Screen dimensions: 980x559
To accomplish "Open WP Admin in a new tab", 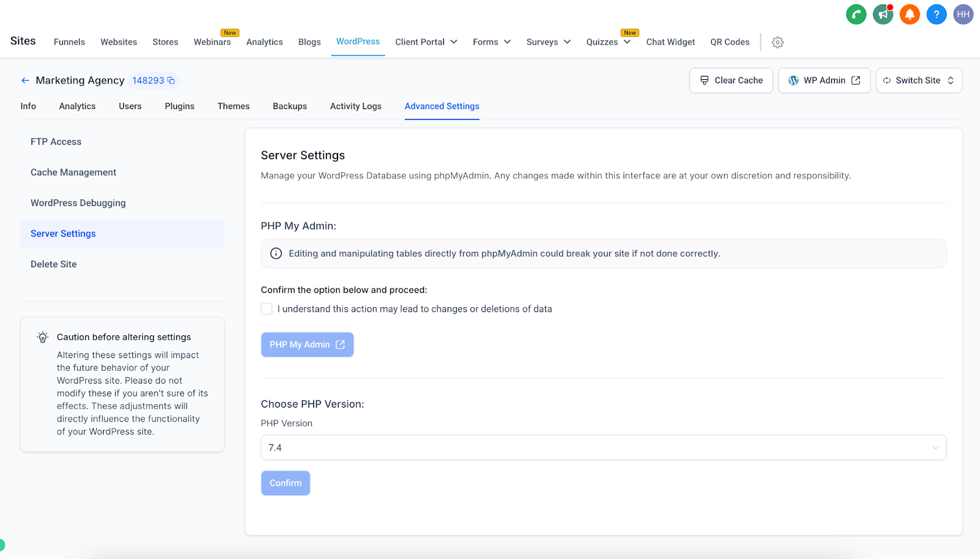I will (x=824, y=80).
